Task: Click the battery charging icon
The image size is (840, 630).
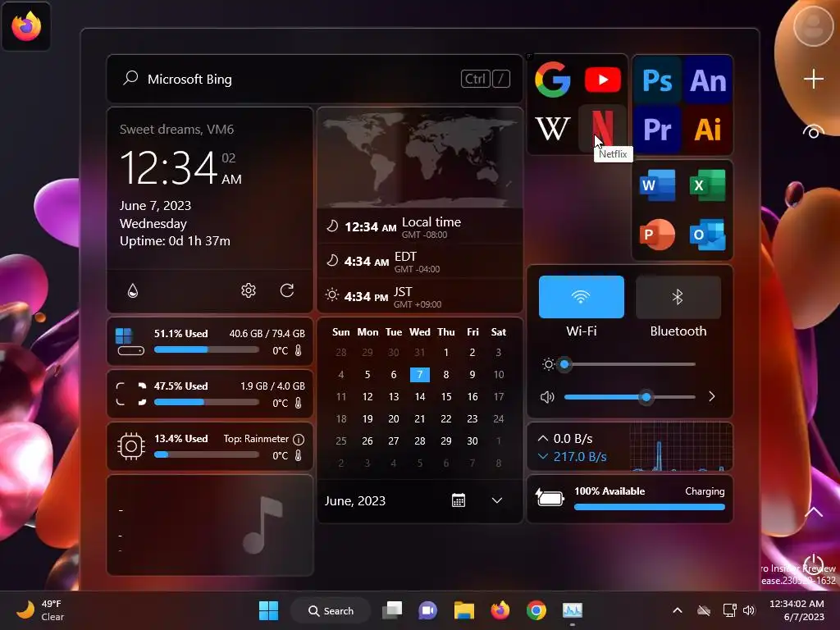Action: tap(550, 498)
